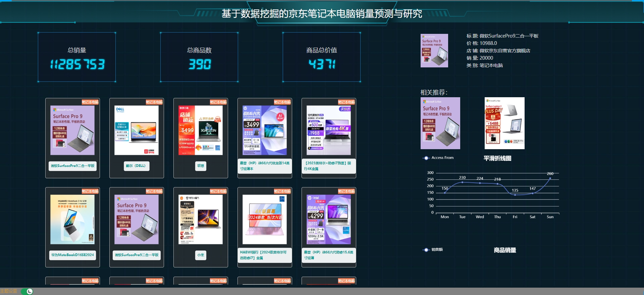Click the 销量: 20000 detail line

[x=480, y=58]
